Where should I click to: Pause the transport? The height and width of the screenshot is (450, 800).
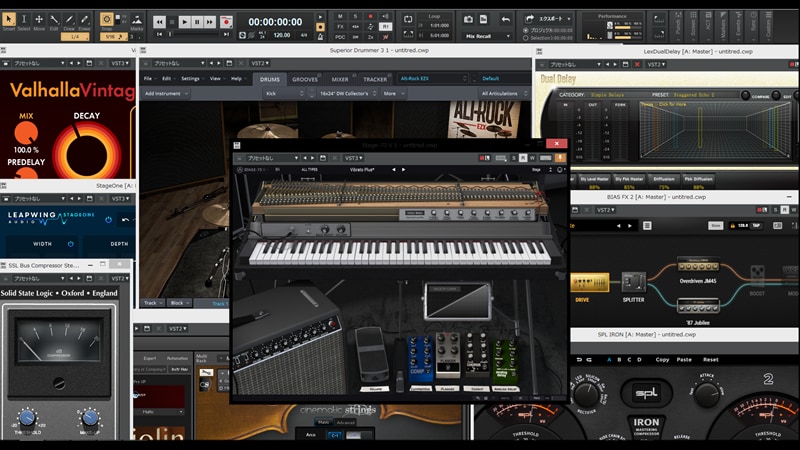197,22
